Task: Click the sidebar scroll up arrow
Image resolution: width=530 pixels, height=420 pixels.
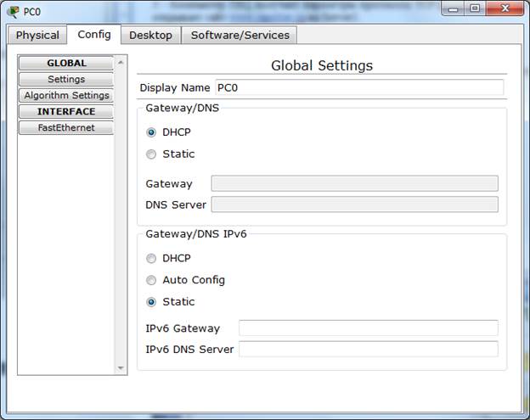Action: (x=120, y=62)
